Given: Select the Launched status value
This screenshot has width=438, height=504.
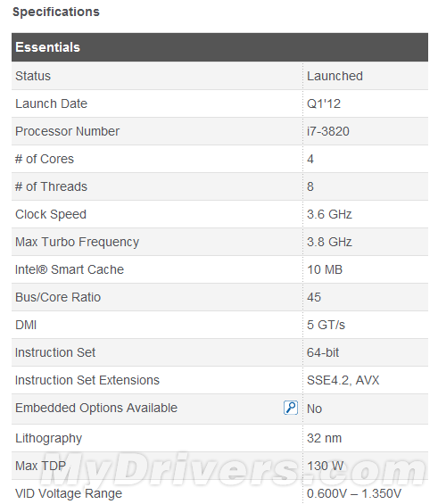Looking at the screenshot, I should [335, 76].
